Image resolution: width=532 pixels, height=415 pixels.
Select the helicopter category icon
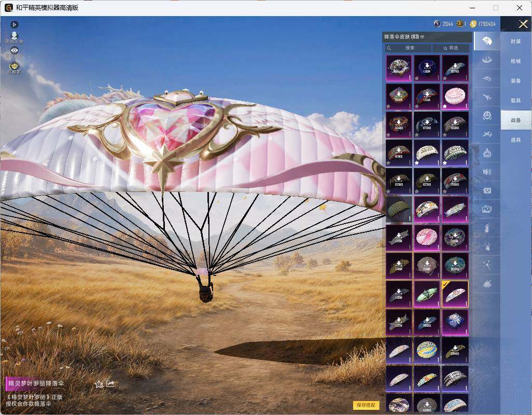coord(487,79)
